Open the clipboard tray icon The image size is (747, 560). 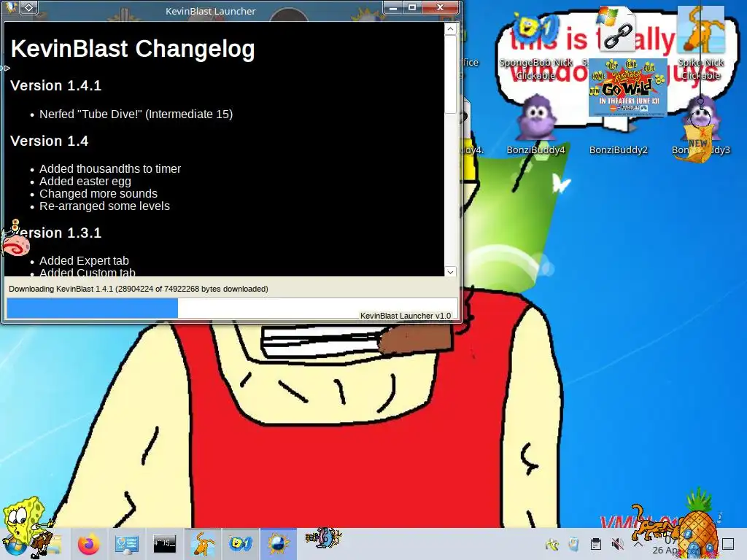point(595,544)
